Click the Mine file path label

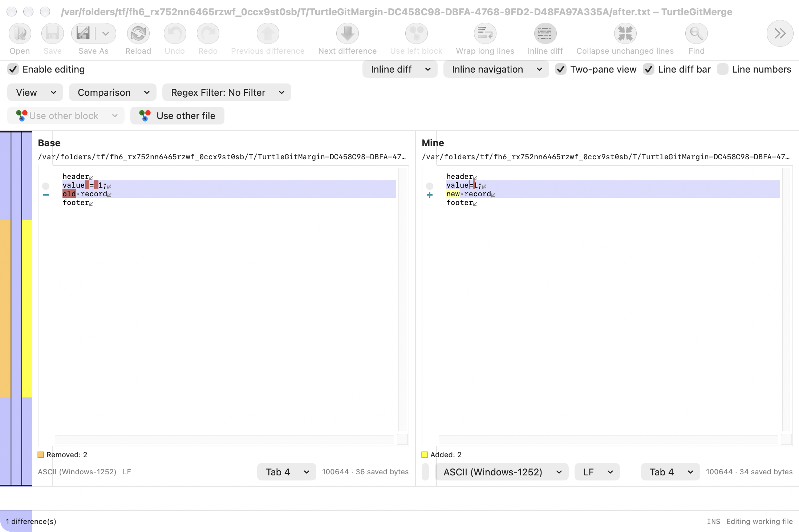[606, 157]
